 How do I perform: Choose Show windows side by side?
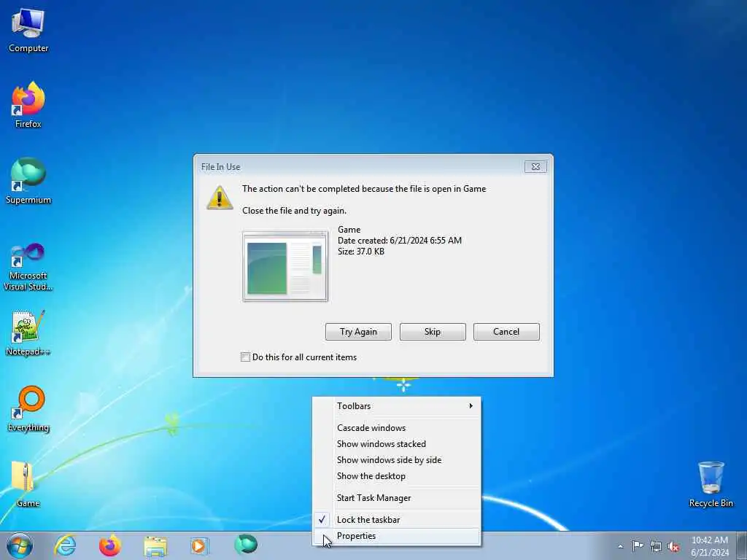click(x=396, y=460)
